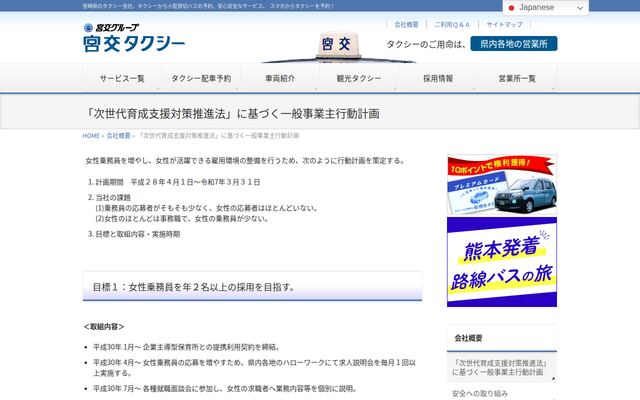Image resolution: width=640 pixels, height=400 pixels.
Task: Open the 採用情報 menu
Action: tap(438, 78)
